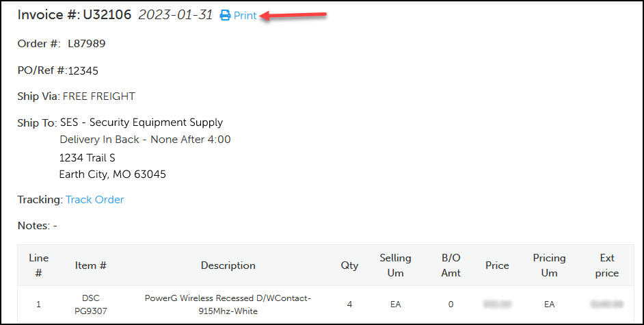Click the Item # column header
The image size is (644, 325).
click(x=91, y=265)
